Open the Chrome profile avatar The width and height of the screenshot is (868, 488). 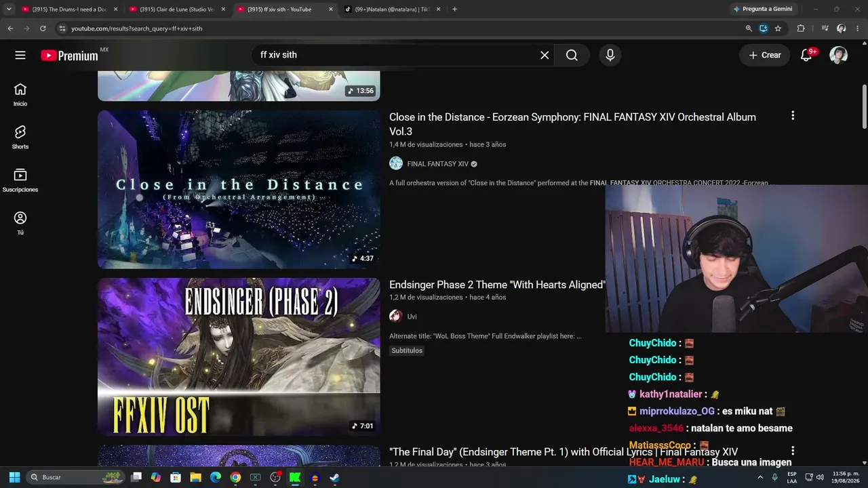click(842, 28)
